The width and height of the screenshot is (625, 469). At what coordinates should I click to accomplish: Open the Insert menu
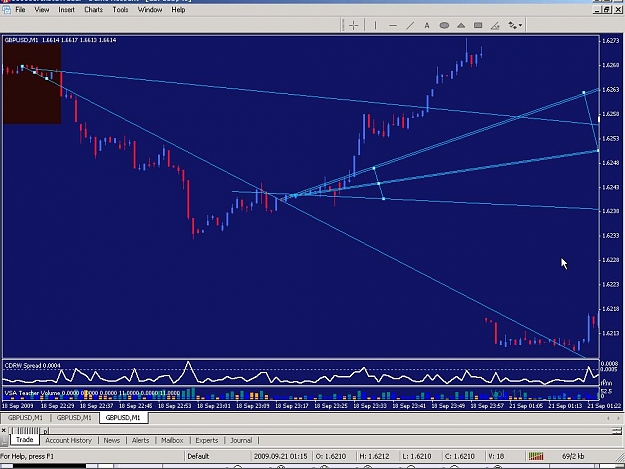[x=66, y=10]
